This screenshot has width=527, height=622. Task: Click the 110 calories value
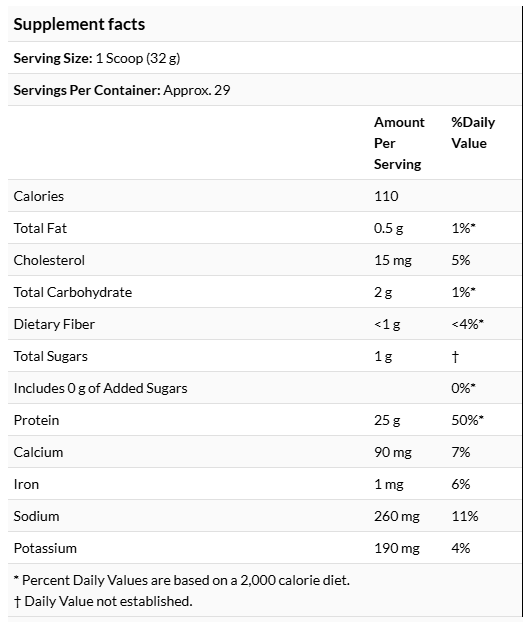386,196
